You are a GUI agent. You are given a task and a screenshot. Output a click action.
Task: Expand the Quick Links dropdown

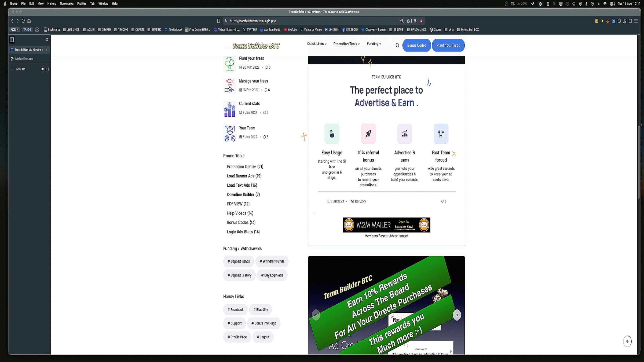[x=317, y=44]
